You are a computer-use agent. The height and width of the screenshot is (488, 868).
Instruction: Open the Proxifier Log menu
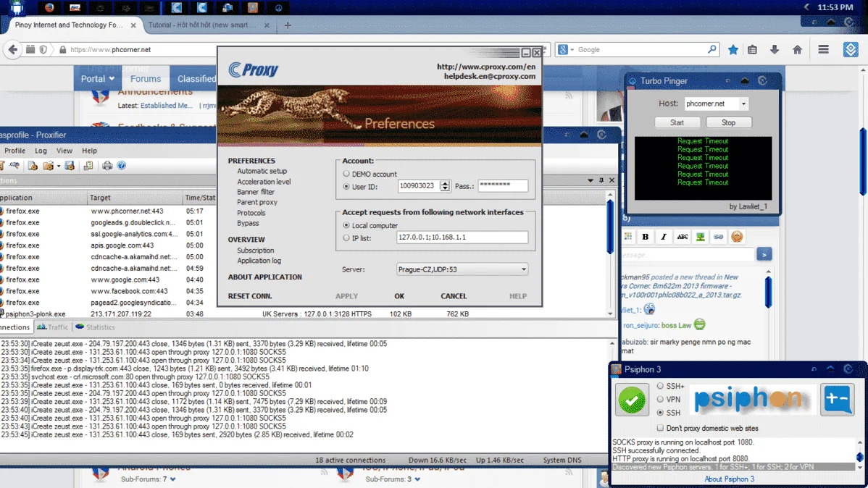pos(41,151)
